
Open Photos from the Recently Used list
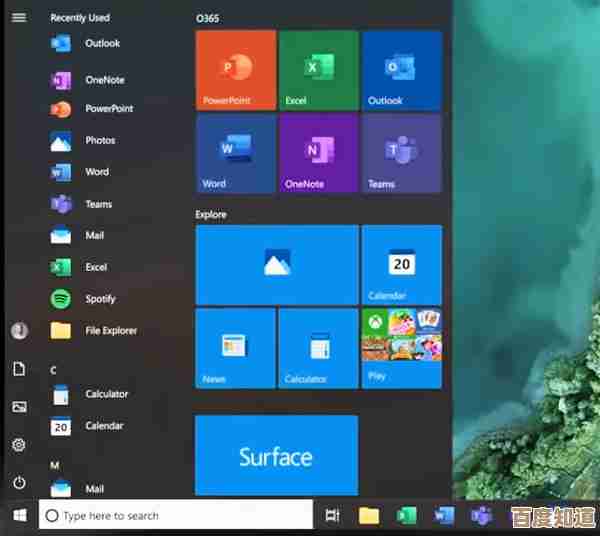82,140
